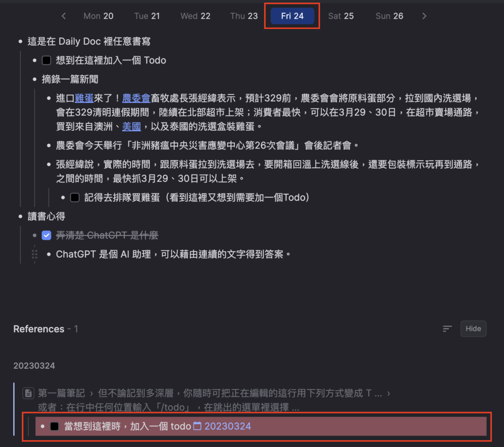Image resolution: width=504 pixels, height=447 pixels.
Task: Switch to Thu 23 day tab
Action: (x=244, y=16)
